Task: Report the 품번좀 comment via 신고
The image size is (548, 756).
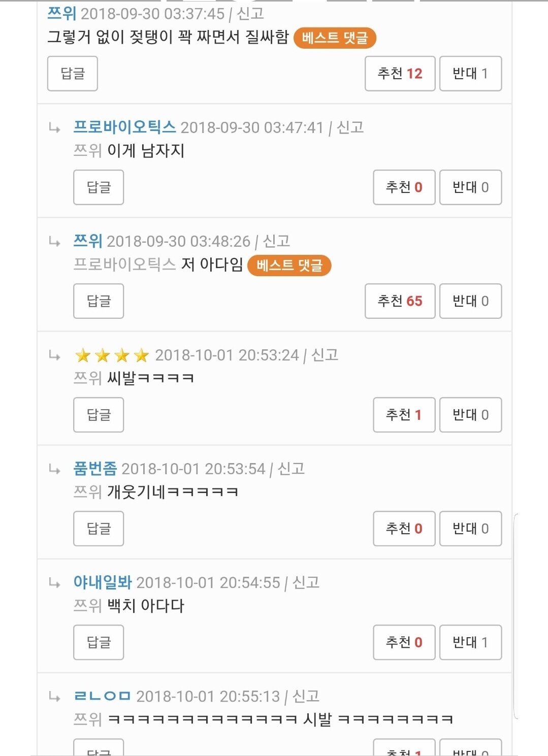Action: click(x=292, y=469)
